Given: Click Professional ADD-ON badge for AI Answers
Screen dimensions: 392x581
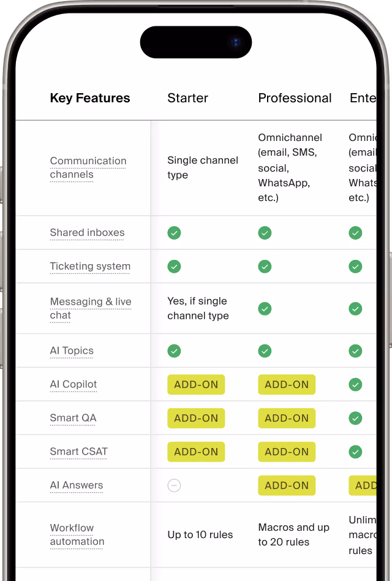Looking at the screenshot, I should coord(287,485).
